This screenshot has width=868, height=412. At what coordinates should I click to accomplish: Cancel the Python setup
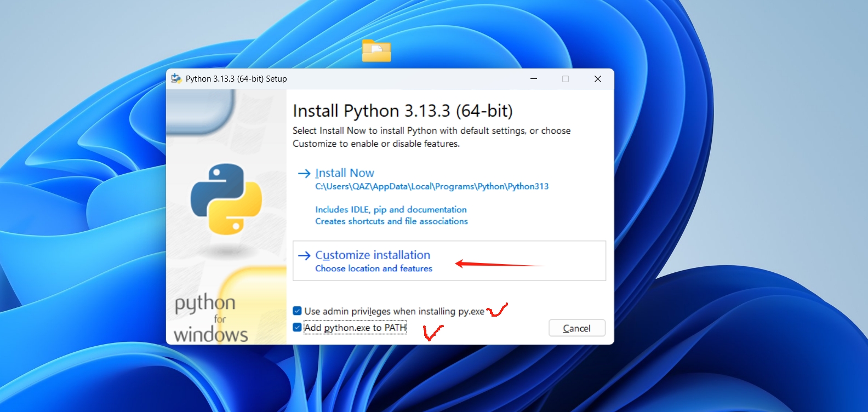[577, 328]
